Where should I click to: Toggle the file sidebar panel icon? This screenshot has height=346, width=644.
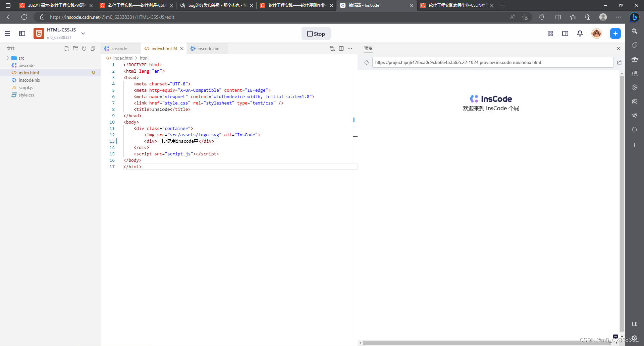(x=22, y=33)
